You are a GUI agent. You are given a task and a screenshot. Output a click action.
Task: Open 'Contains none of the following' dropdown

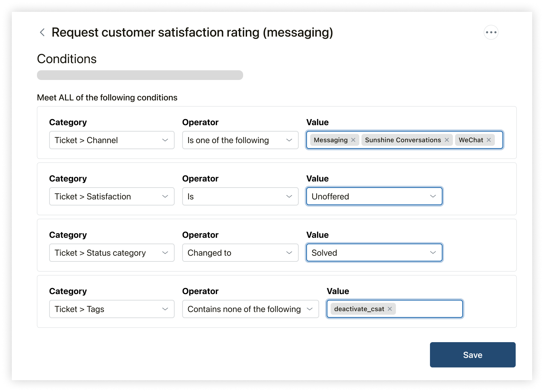[x=250, y=309]
